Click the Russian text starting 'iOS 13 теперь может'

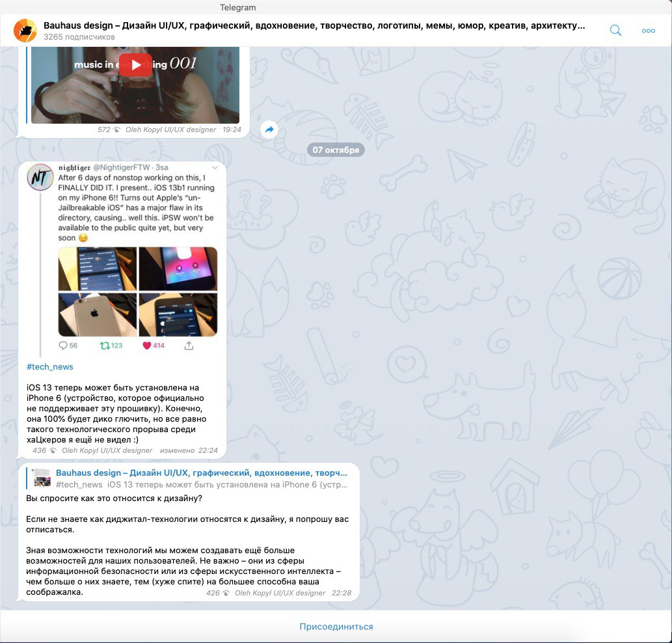116,414
